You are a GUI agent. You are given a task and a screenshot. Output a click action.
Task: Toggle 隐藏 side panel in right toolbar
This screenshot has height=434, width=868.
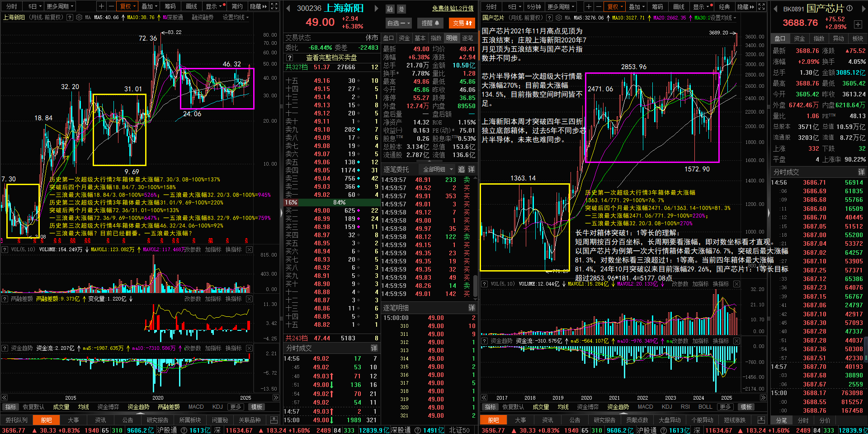(746, 6)
